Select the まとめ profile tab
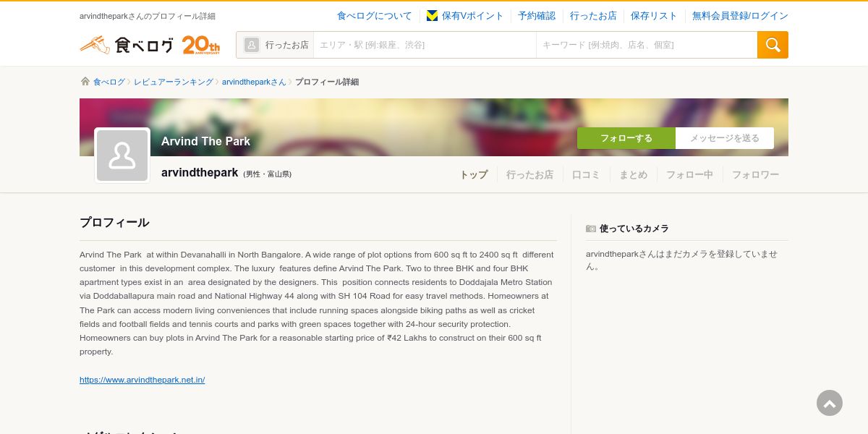 (633, 174)
